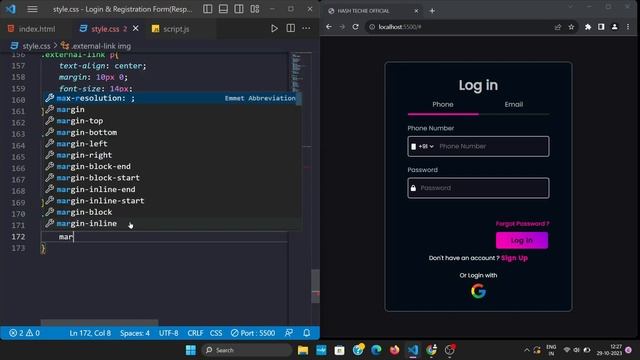The height and width of the screenshot is (360, 640).
Task: Click the feedback icon in status bar
Action: click(289, 333)
